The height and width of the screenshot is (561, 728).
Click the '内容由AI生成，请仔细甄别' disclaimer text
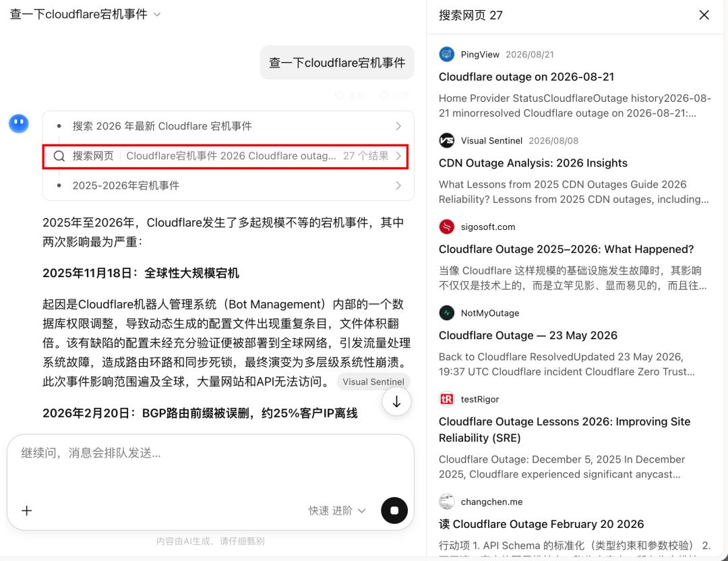pos(210,541)
